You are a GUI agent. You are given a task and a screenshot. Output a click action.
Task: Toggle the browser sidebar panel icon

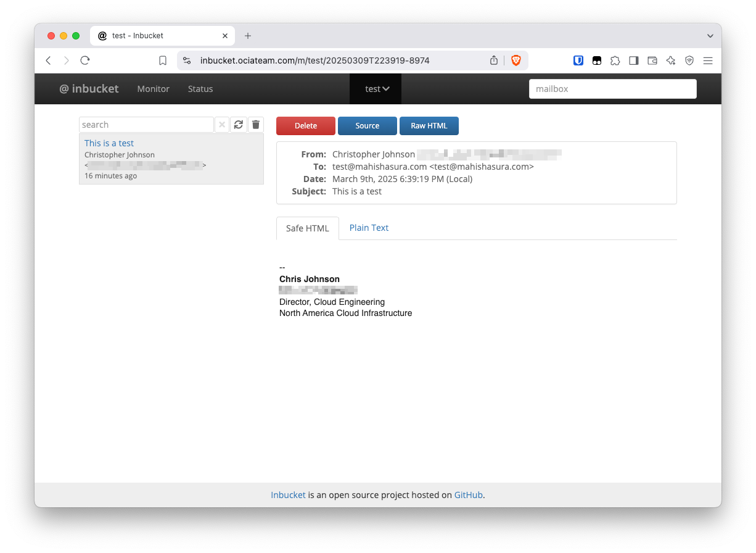click(633, 60)
